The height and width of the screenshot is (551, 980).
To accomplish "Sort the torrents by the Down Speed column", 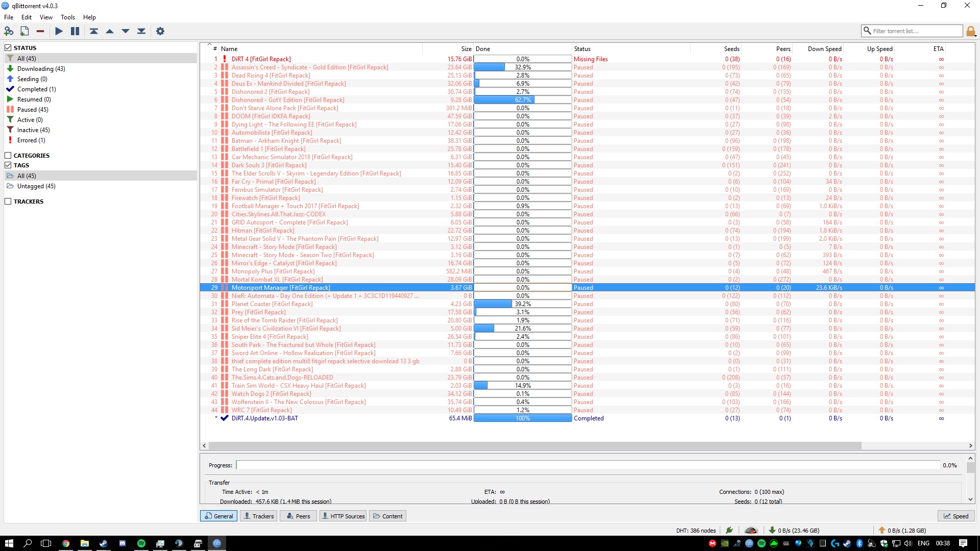I will click(x=818, y=49).
